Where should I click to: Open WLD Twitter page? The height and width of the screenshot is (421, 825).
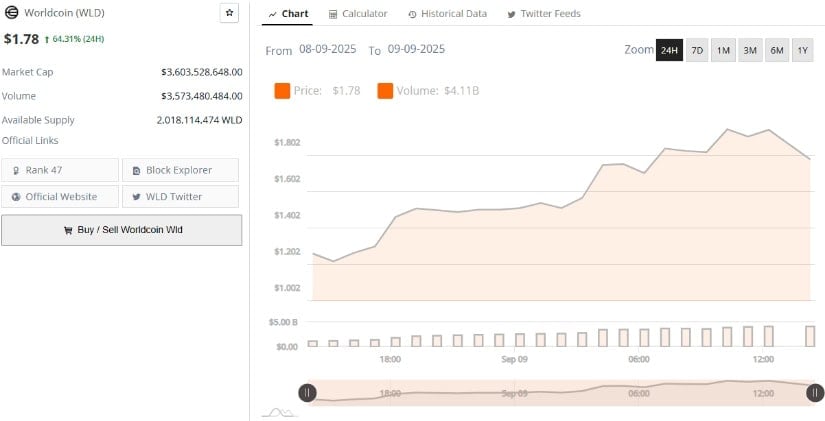(180, 196)
